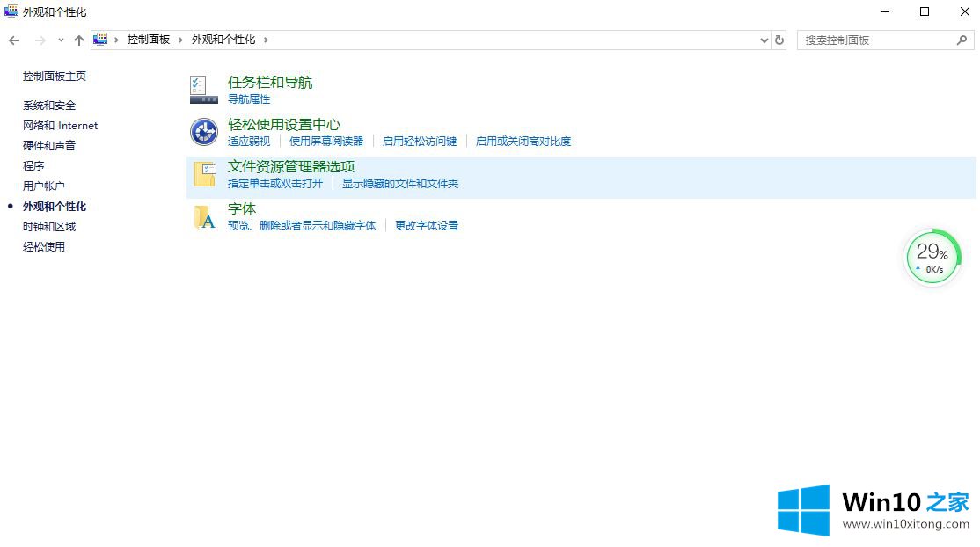Click the 29% network speed gauge
Screen dimensions: 980x547
[932, 257]
